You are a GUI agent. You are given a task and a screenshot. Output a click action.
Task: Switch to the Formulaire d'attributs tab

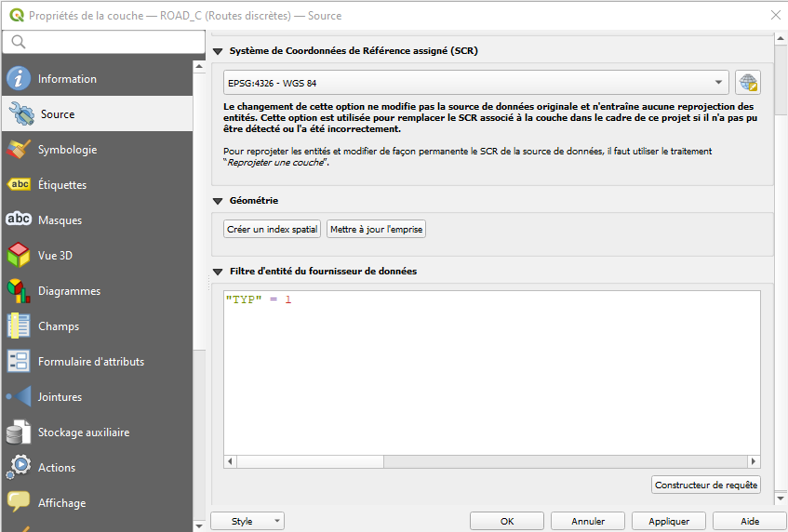[90, 362]
